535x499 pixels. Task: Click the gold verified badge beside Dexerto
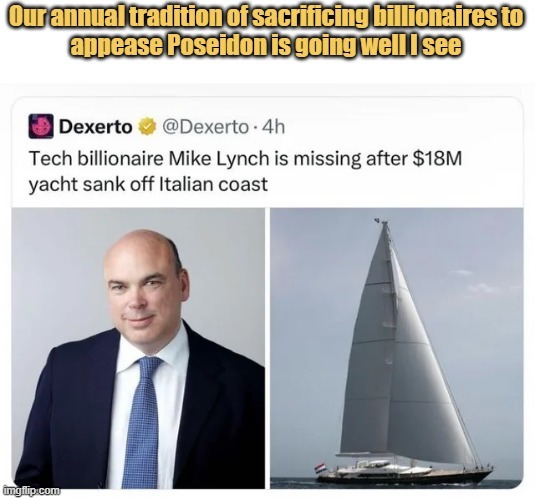tap(147, 126)
